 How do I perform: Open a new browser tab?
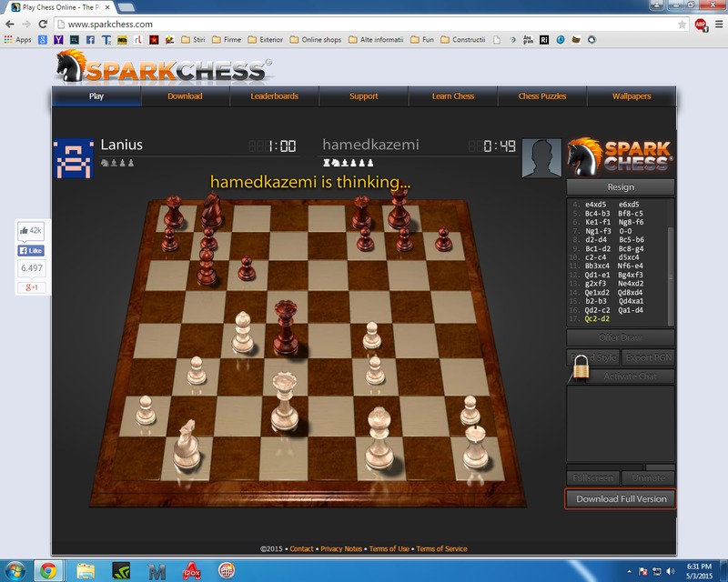coord(126,7)
